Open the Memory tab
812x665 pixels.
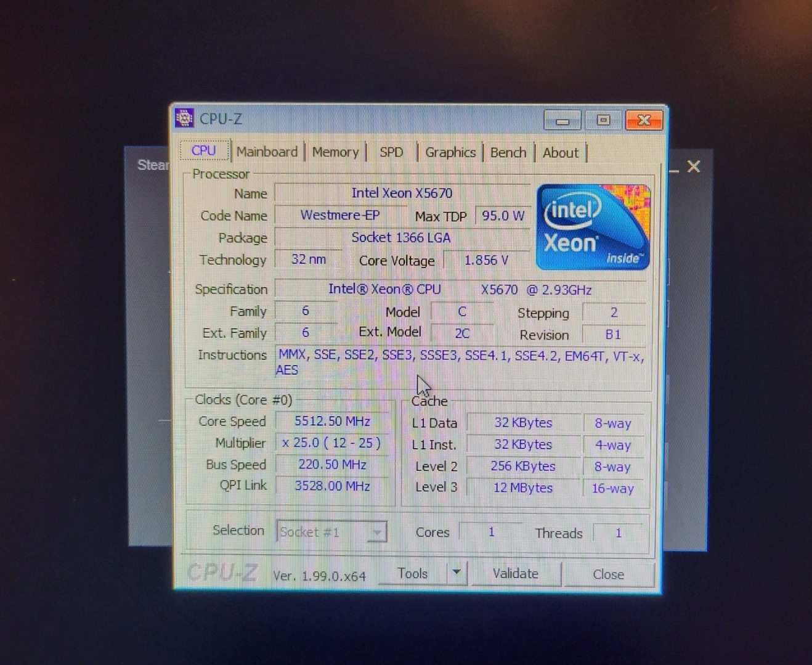pos(335,152)
